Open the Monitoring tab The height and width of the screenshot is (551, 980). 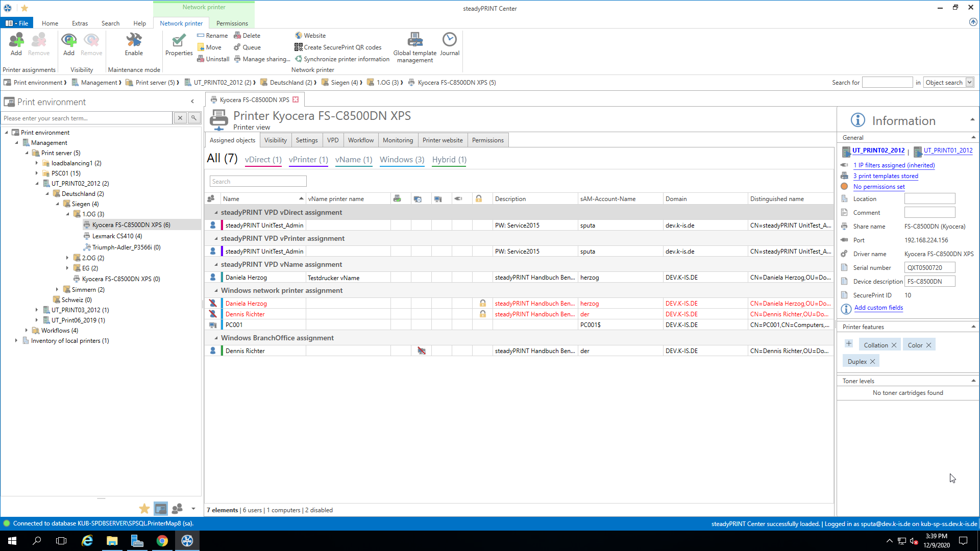tap(398, 140)
